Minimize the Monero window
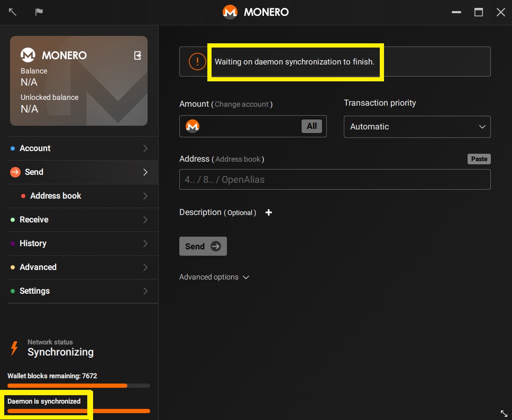 point(456,12)
